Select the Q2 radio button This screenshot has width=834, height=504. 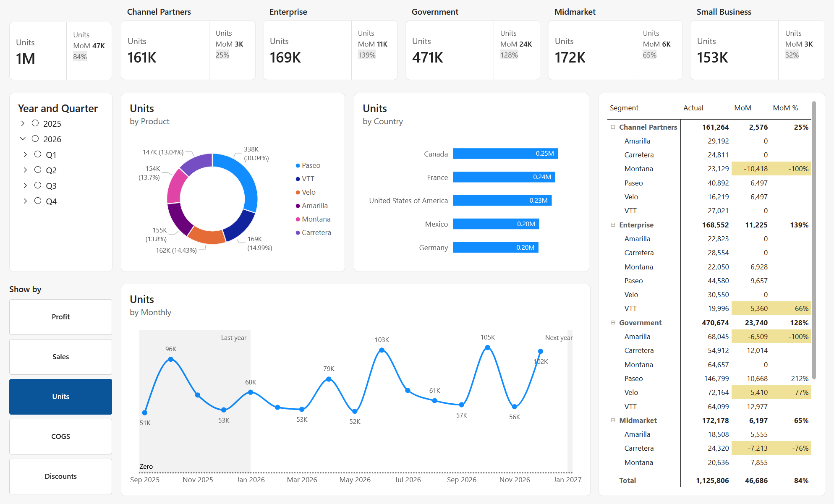38,170
